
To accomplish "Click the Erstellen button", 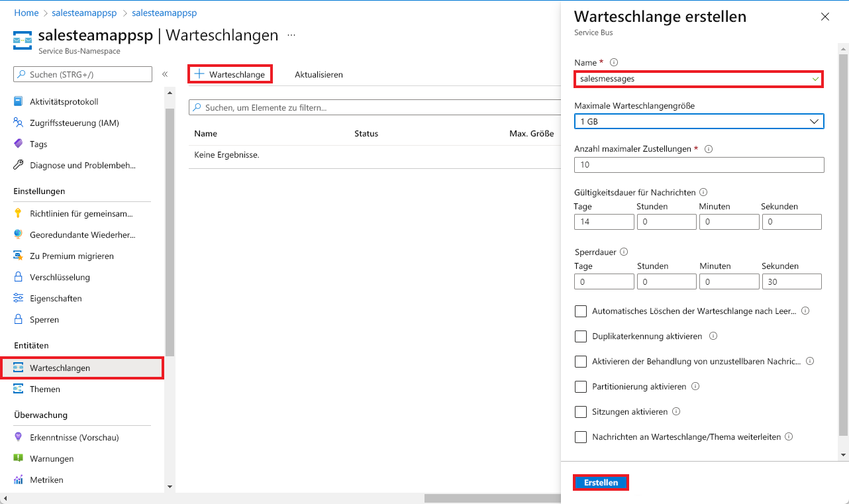I will click(x=601, y=483).
